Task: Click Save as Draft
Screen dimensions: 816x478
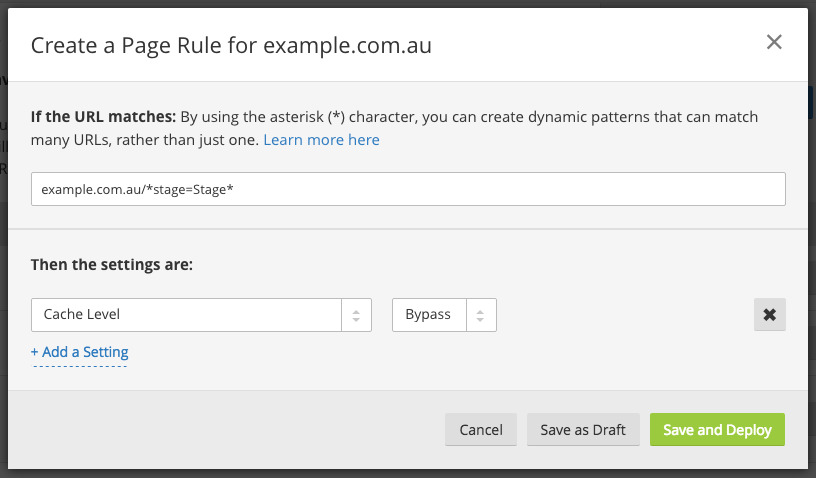Action: click(583, 430)
